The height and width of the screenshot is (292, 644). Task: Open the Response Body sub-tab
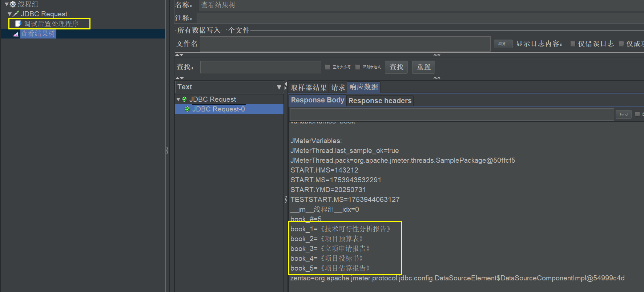coord(318,100)
